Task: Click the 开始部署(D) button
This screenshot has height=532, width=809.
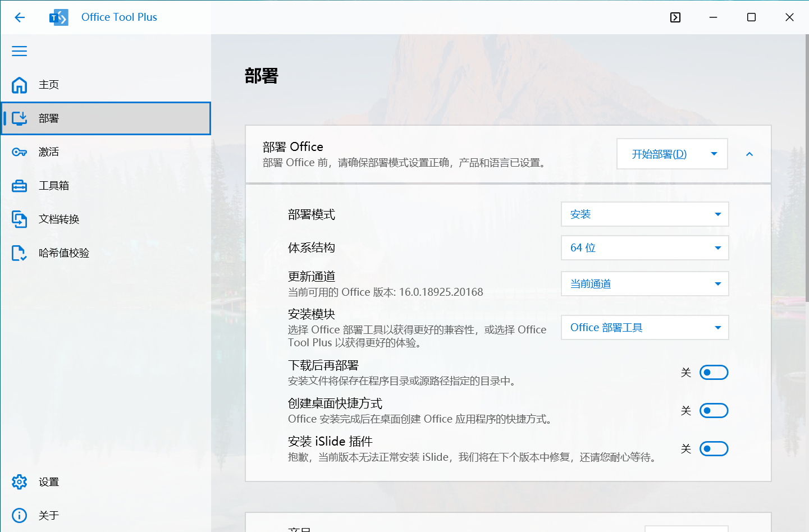Action: (659, 154)
